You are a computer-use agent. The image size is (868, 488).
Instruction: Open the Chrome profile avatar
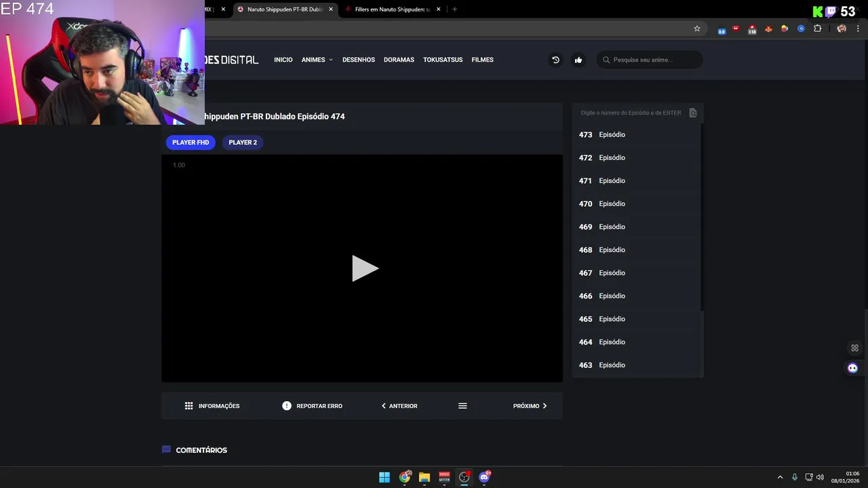point(842,28)
